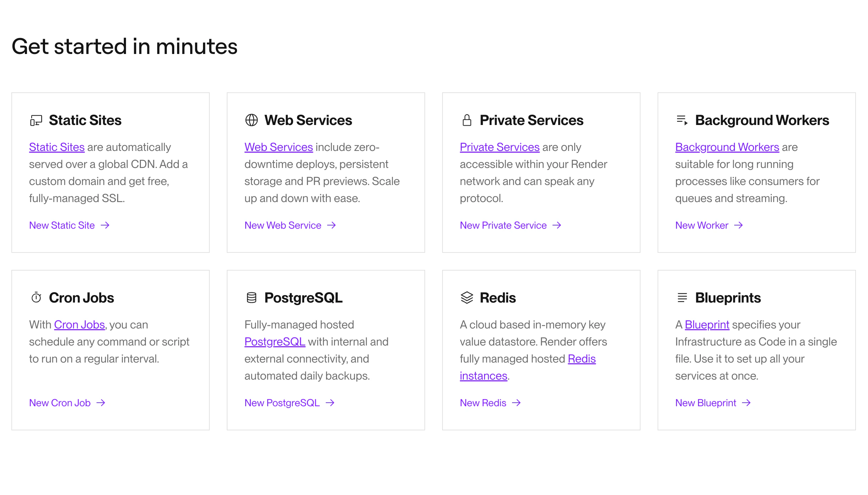The width and height of the screenshot is (868, 495).
Task: Start a New Blueprint
Action: 713,403
